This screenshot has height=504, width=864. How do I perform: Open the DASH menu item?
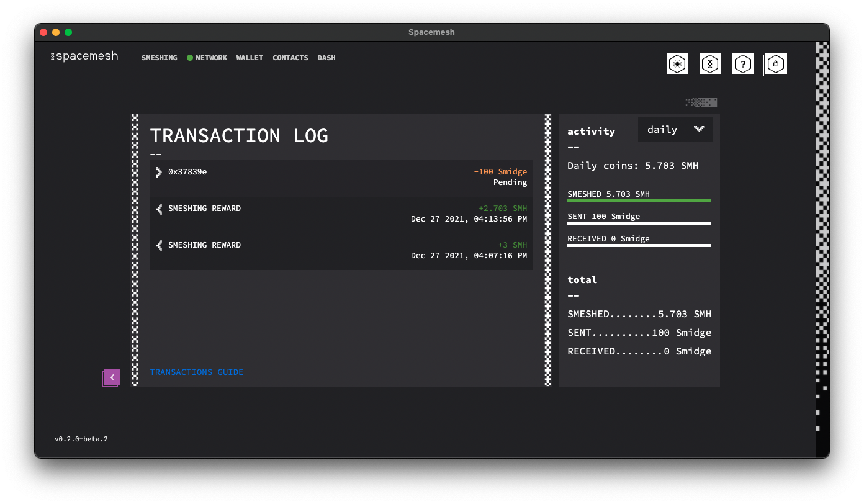coord(326,58)
